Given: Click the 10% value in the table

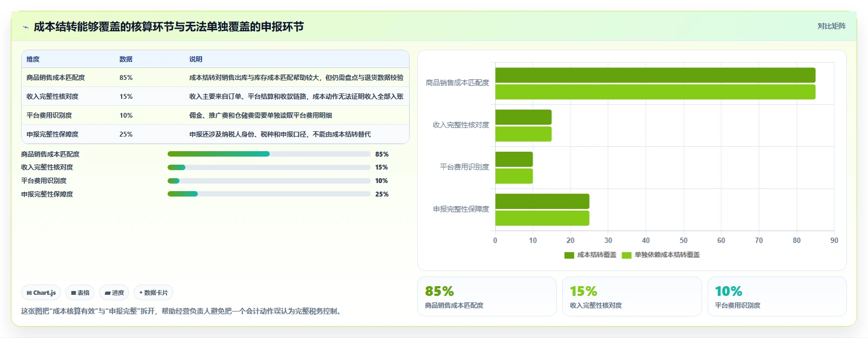Looking at the screenshot, I should pos(126,116).
